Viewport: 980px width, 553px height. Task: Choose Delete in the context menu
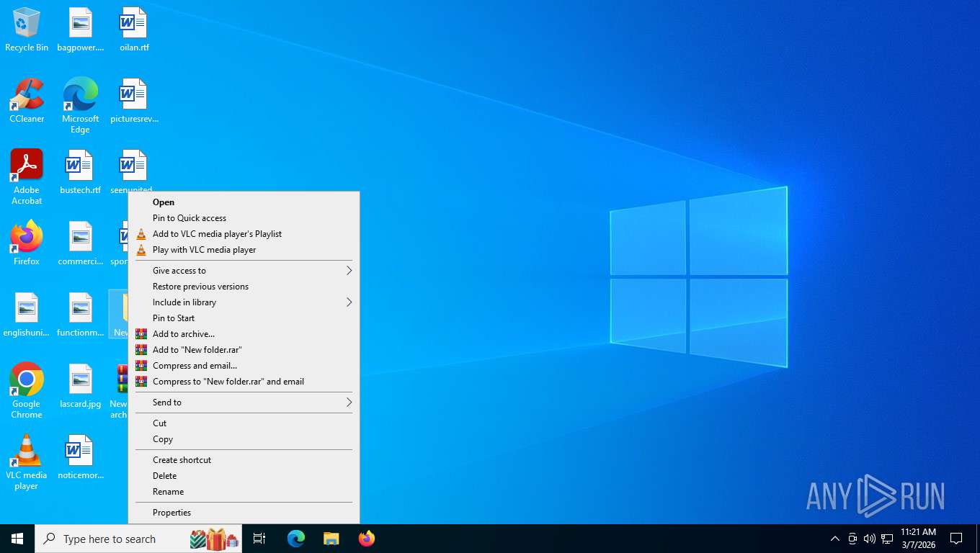tap(244, 476)
